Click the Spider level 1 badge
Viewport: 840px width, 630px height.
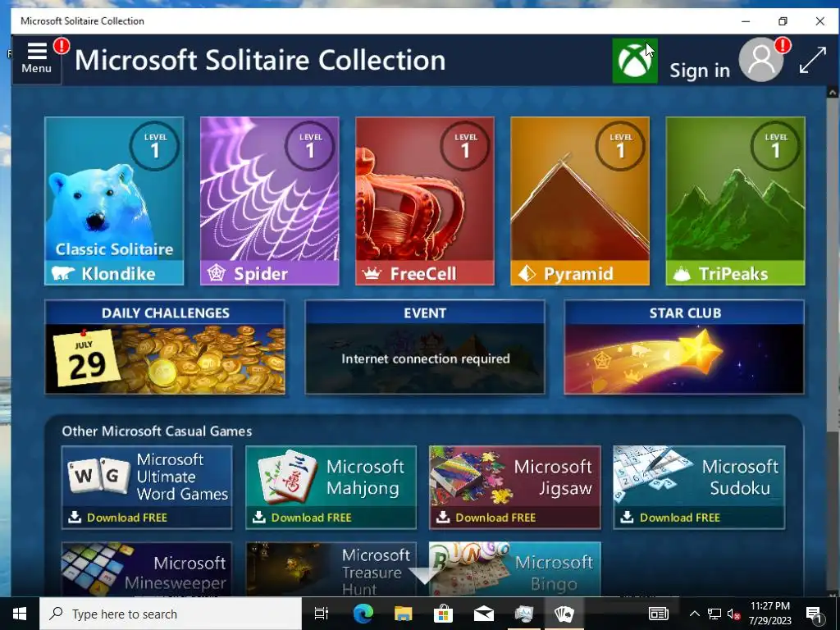click(x=310, y=146)
